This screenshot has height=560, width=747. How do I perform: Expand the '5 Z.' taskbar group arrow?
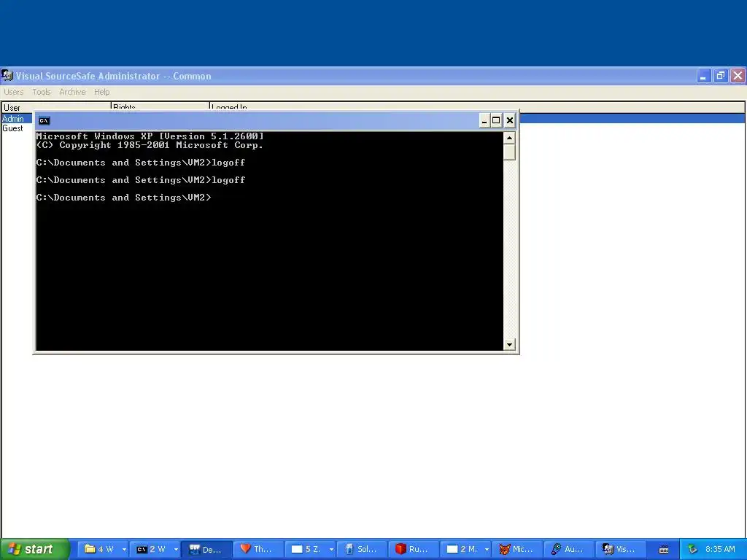point(332,550)
